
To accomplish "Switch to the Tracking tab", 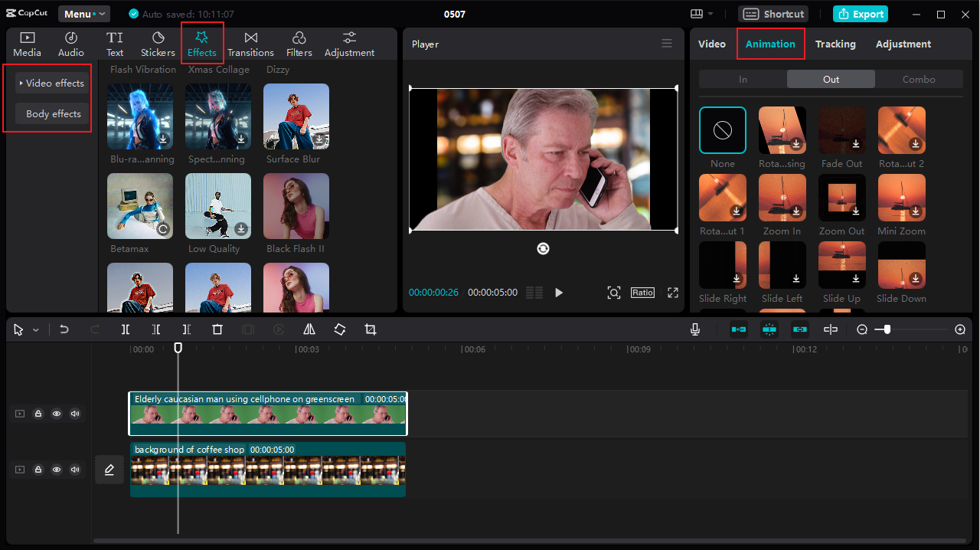I will 835,44.
